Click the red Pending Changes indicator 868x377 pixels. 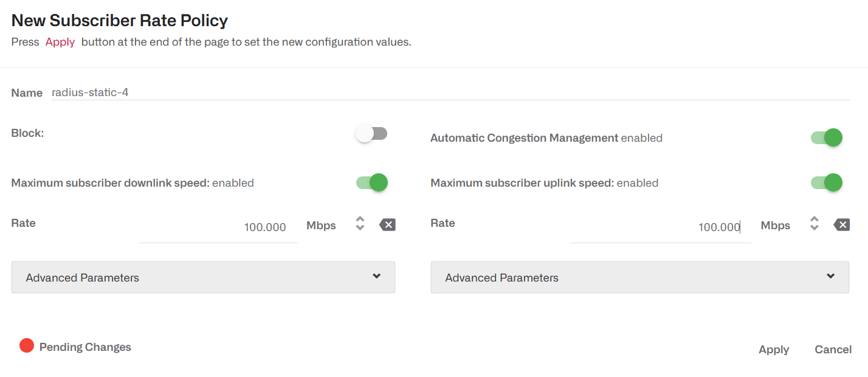point(27,346)
